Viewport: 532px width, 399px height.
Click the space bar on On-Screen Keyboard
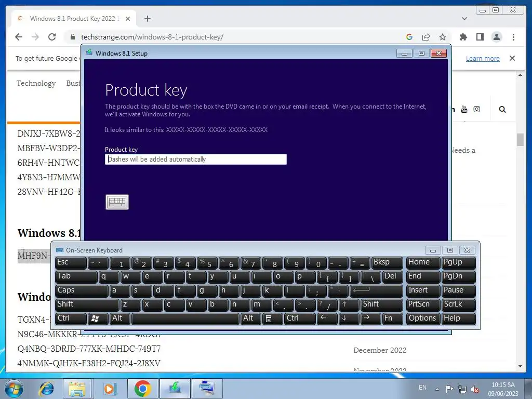point(185,318)
